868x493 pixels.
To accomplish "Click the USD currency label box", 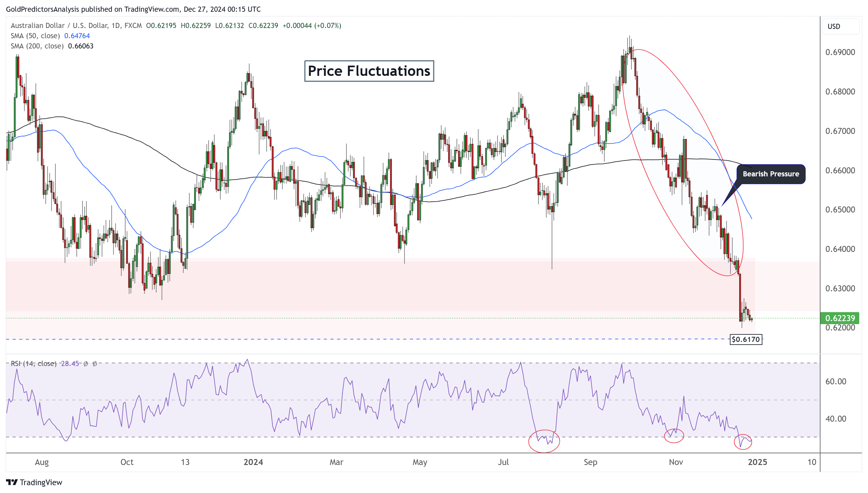I will tap(840, 26).
